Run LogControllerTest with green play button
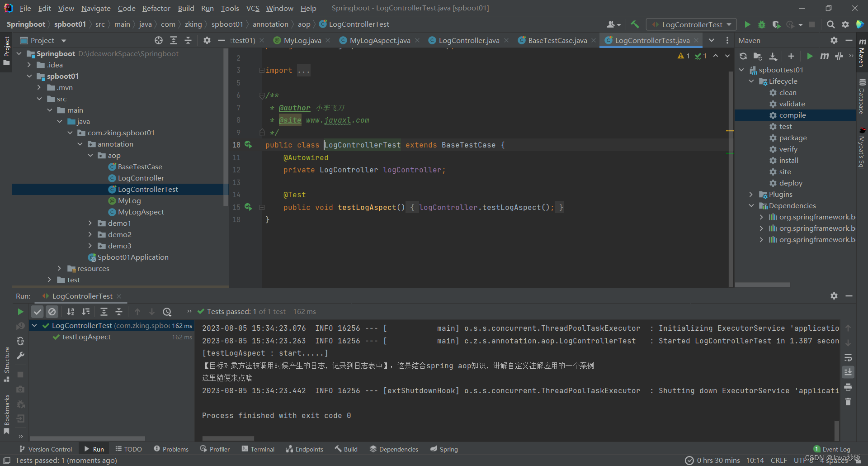Screen dimensions: 868x466 pyautogui.click(x=747, y=24)
